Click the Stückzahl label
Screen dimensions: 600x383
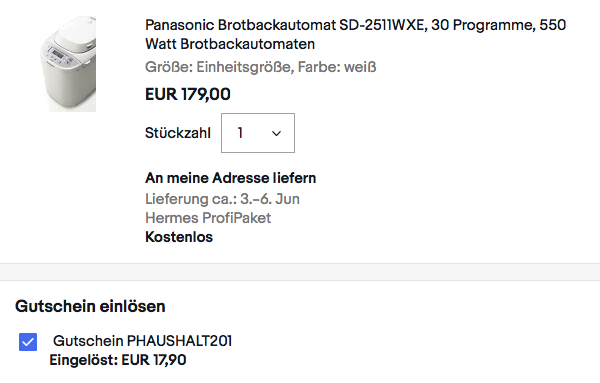click(178, 133)
